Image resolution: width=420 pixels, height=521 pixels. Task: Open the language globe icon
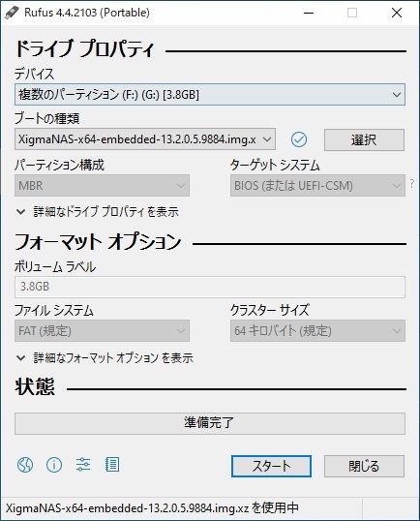pos(25,465)
